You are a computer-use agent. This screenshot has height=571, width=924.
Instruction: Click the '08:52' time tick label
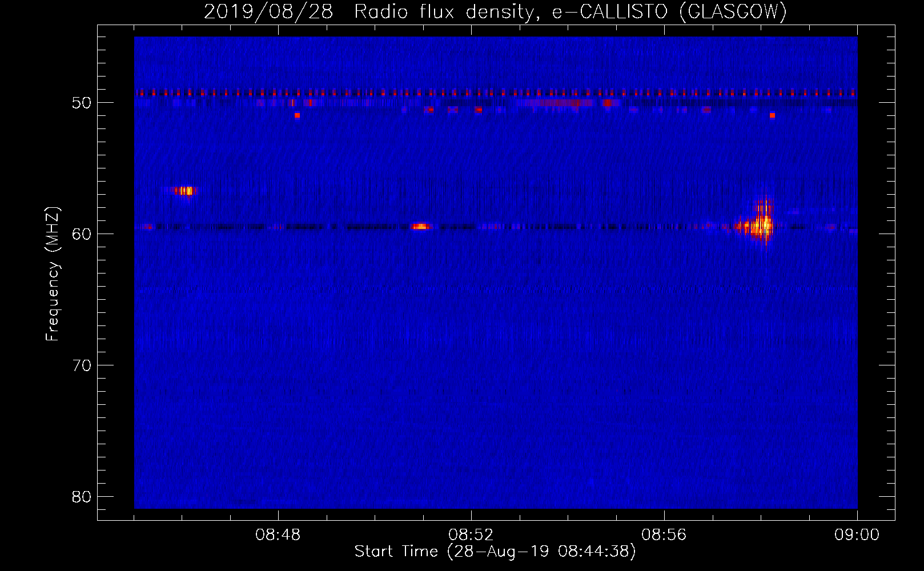[471, 535]
